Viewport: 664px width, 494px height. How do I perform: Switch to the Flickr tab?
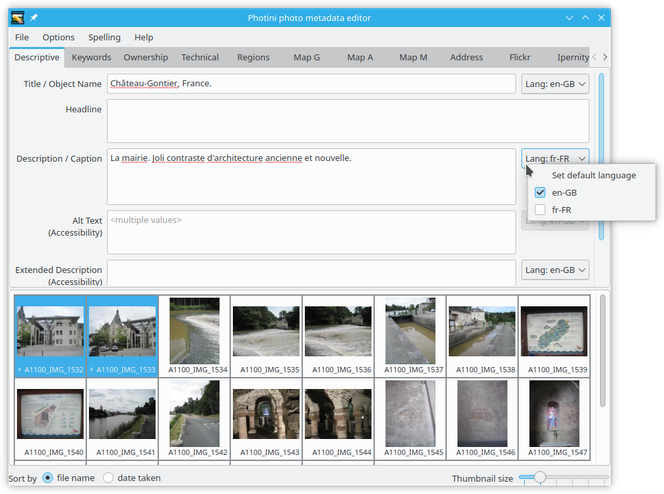pyautogui.click(x=520, y=57)
